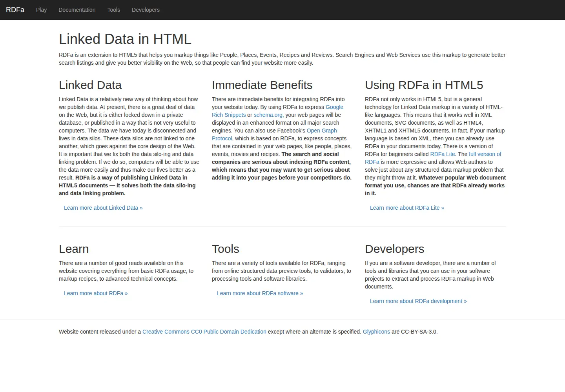Image resolution: width=565 pixels, height=392 pixels.
Task: Open Learn more about RDFa development
Action: point(418,301)
